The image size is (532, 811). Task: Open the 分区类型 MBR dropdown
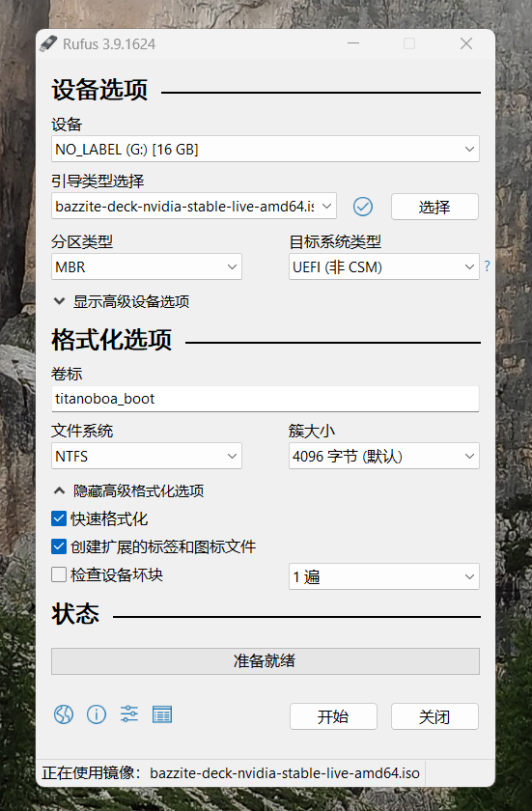click(x=147, y=266)
